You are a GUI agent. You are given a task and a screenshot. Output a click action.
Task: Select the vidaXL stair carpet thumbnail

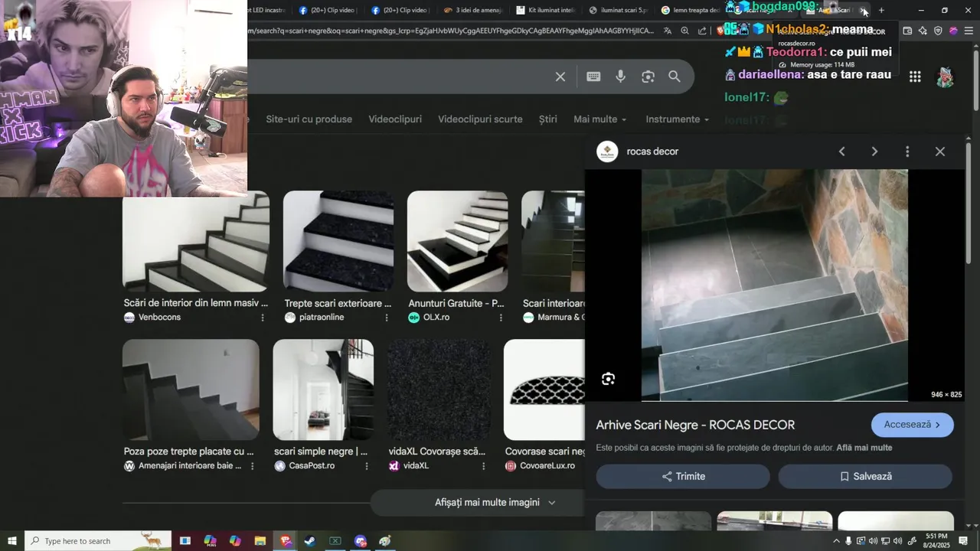(439, 390)
